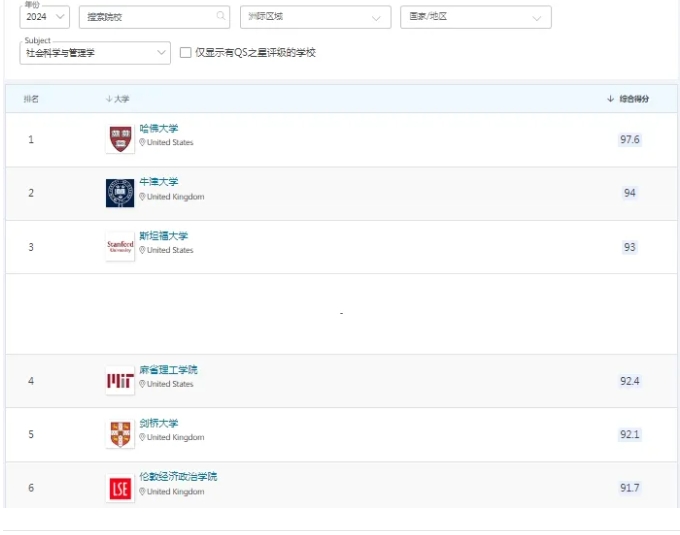Click the search institution input field
Image resolution: width=680 pixels, height=535 pixels.
(154, 17)
